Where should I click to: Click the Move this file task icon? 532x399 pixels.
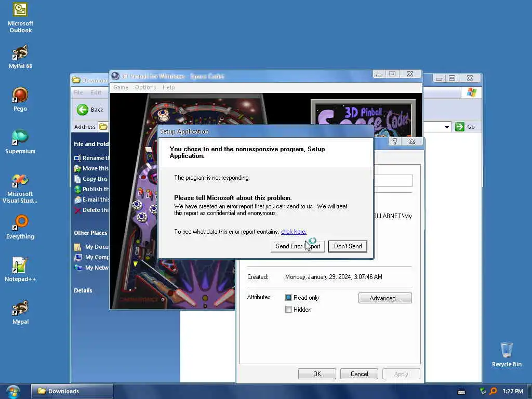pyautogui.click(x=77, y=169)
